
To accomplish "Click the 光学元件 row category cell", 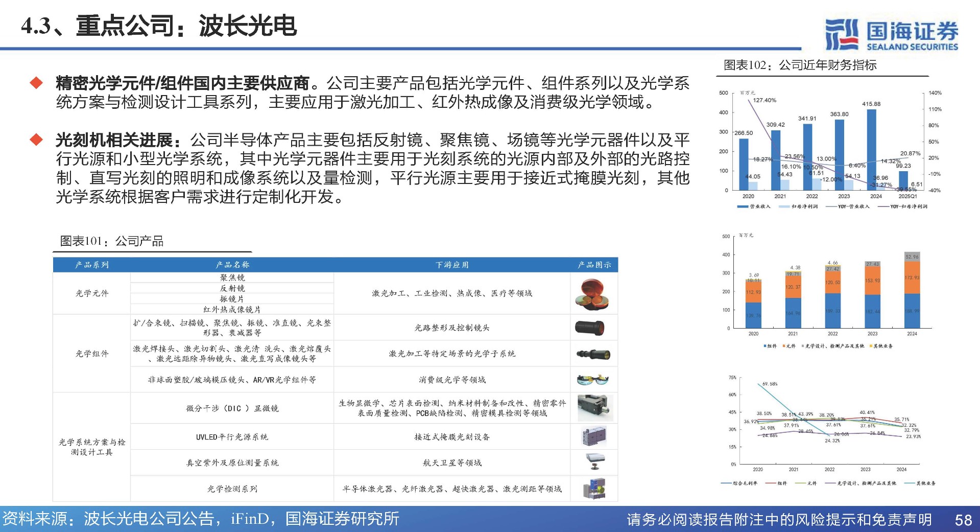I will pyautogui.click(x=92, y=293).
